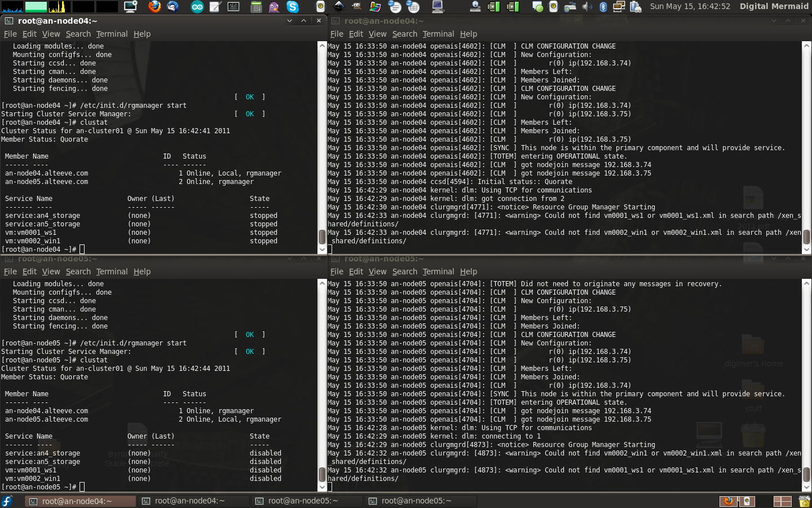Viewport: 812px width, 508px height.
Task: Open the trash applet in bottom panel
Action: (804, 501)
